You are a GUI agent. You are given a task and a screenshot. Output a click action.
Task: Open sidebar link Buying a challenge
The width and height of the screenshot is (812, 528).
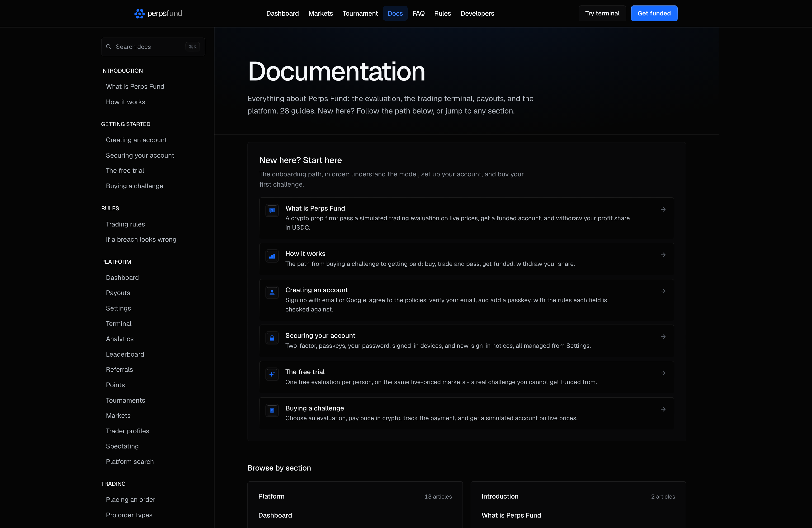134,186
